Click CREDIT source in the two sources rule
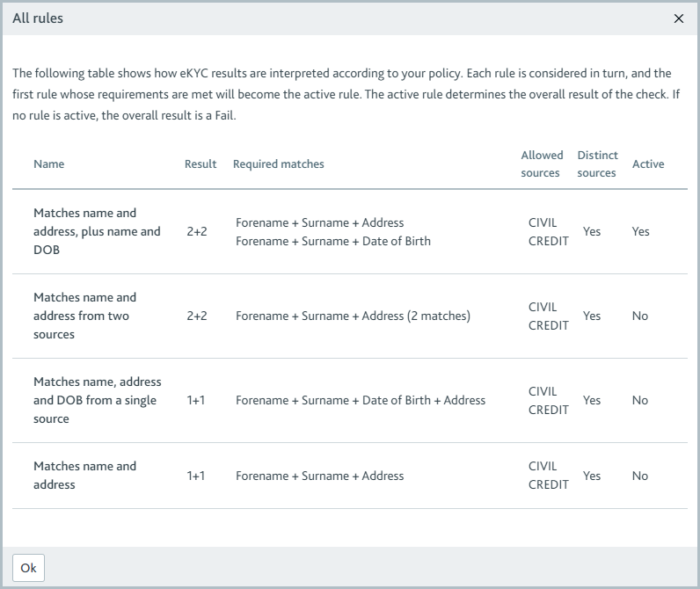700x589 pixels. [x=549, y=325]
